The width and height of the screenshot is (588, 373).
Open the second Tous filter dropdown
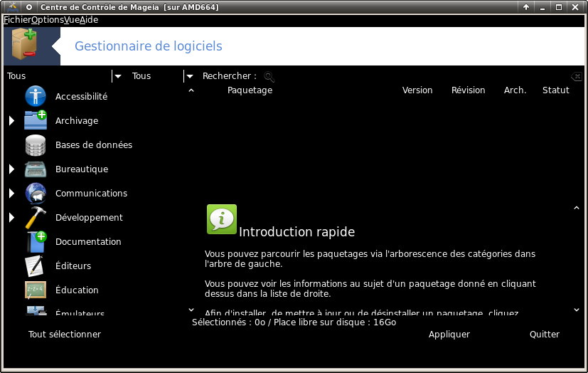click(190, 76)
